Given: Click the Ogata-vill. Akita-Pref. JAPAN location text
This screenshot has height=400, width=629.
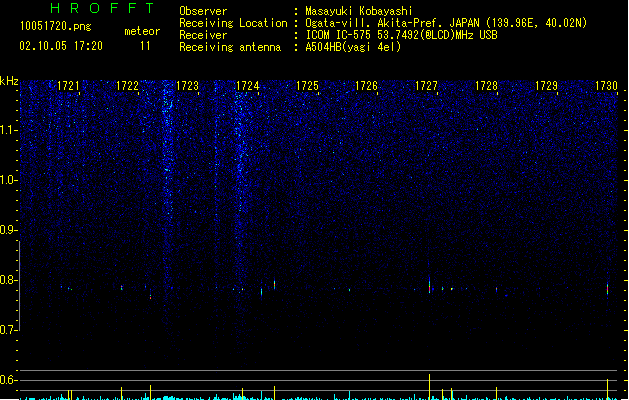Looking at the screenshot, I should coord(446,23).
